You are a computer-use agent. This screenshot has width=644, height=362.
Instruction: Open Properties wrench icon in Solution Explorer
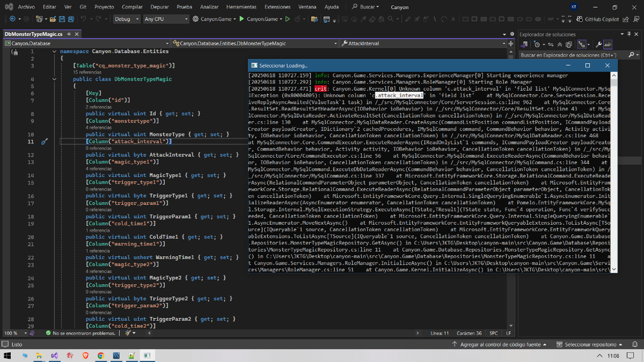pos(598,44)
